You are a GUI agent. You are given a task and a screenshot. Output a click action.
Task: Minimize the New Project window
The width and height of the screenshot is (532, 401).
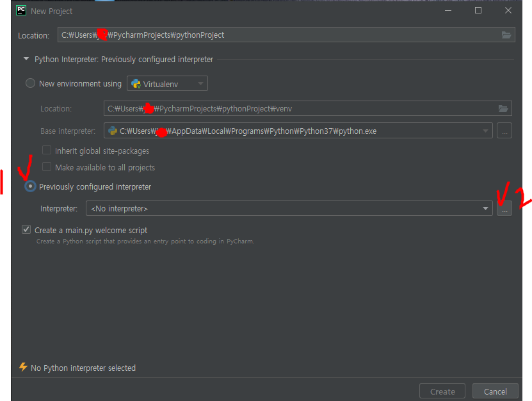(448, 10)
